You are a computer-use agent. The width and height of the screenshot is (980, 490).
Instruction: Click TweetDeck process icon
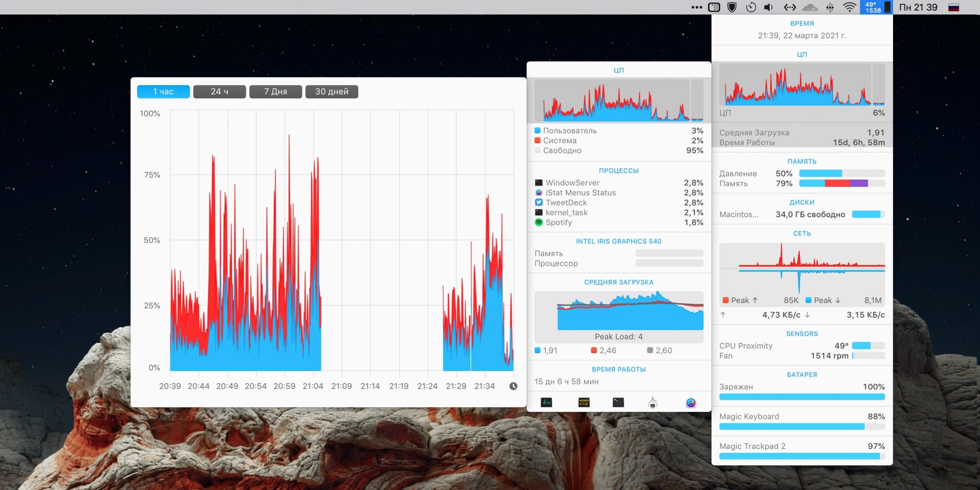[x=539, y=202]
